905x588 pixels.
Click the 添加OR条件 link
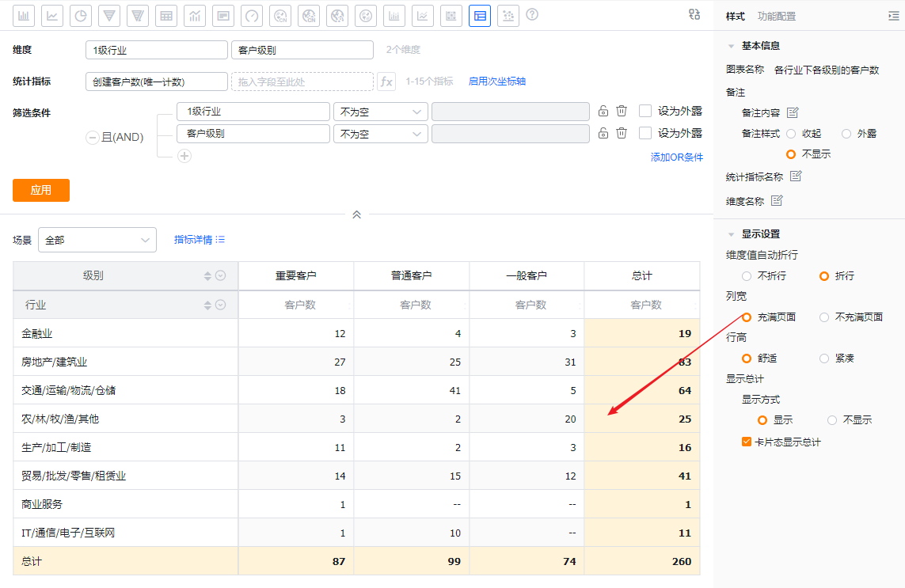[x=676, y=157]
